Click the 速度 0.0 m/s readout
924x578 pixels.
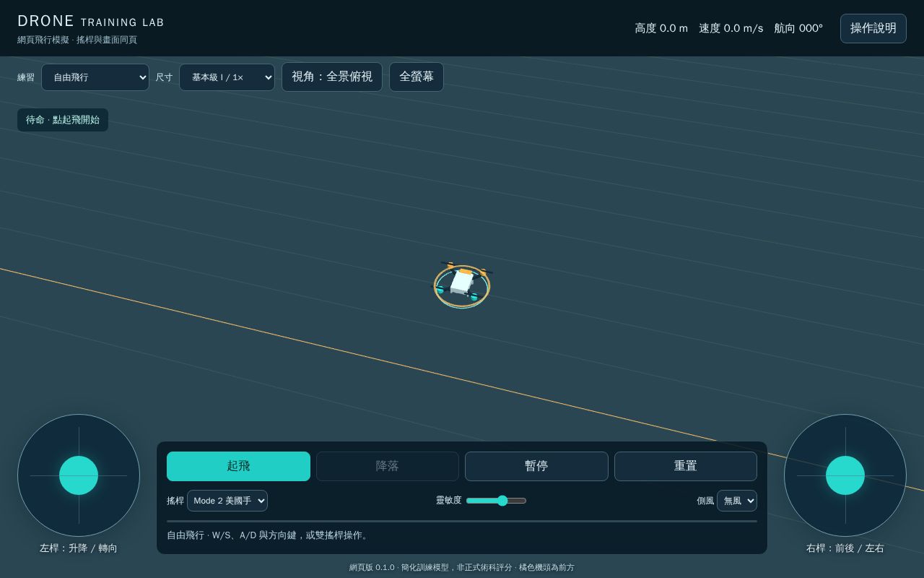point(731,28)
